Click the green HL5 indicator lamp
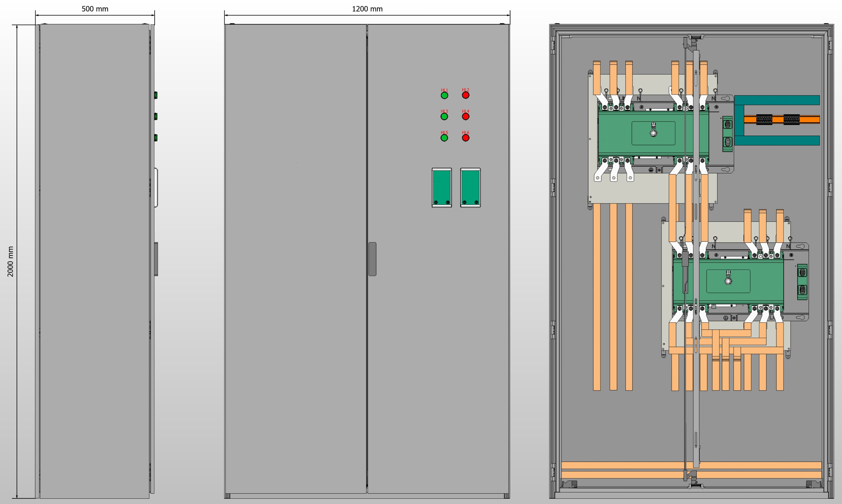The width and height of the screenshot is (842, 504). point(444,138)
